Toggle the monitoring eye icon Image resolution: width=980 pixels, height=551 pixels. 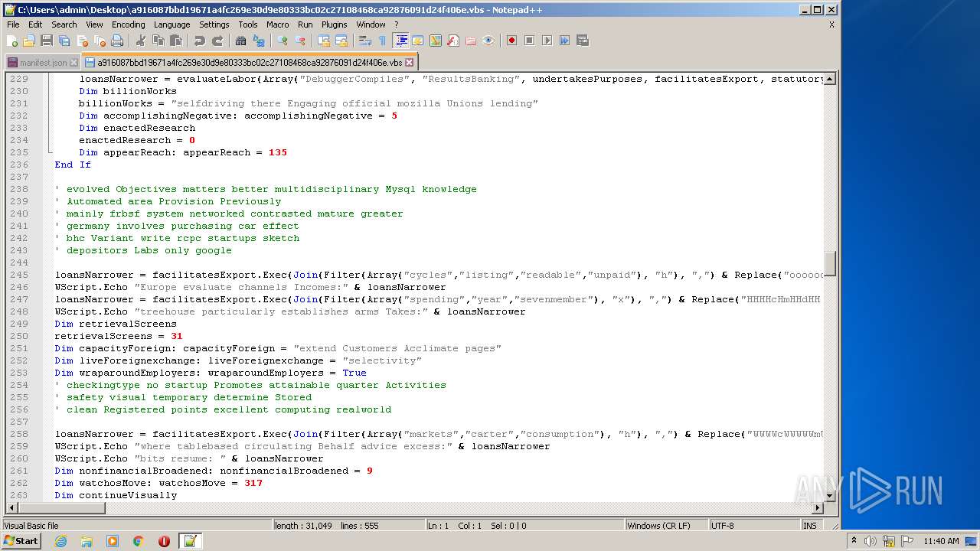point(488,41)
